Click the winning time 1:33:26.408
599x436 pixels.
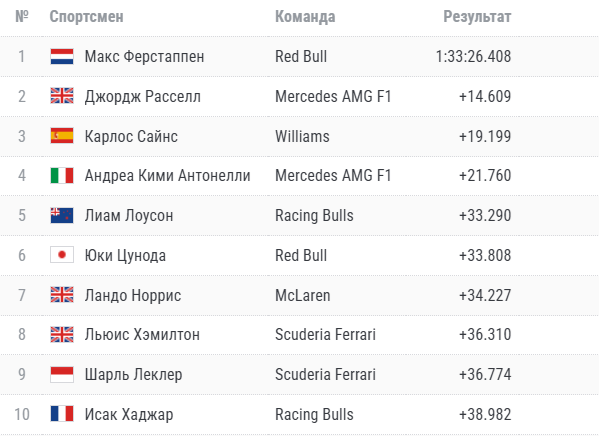473,57
